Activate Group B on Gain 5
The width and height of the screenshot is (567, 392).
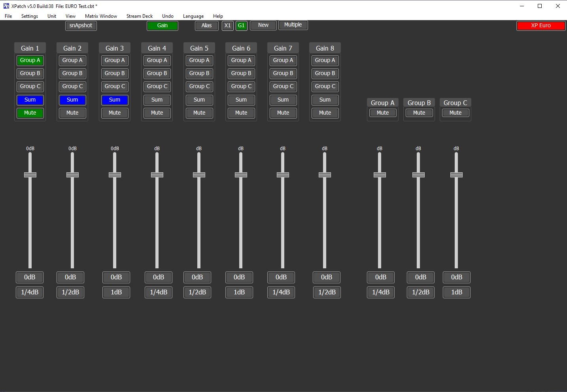[199, 73]
